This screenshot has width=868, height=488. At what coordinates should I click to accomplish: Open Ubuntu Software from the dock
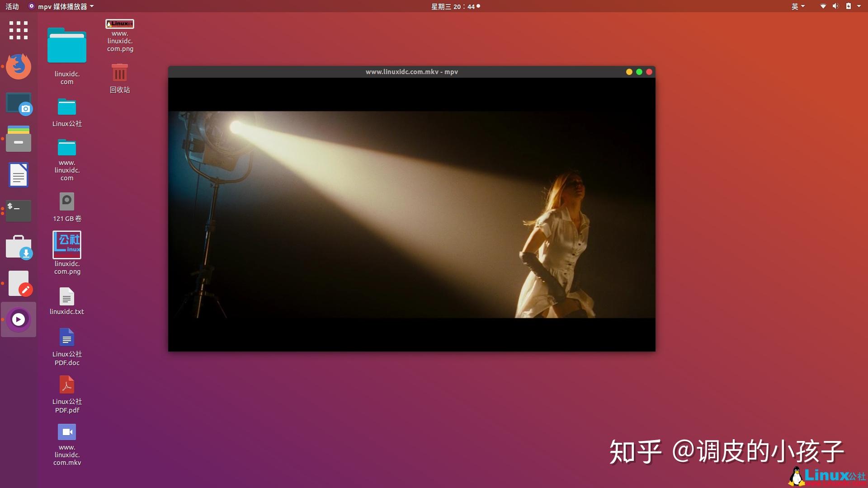point(18,247)
